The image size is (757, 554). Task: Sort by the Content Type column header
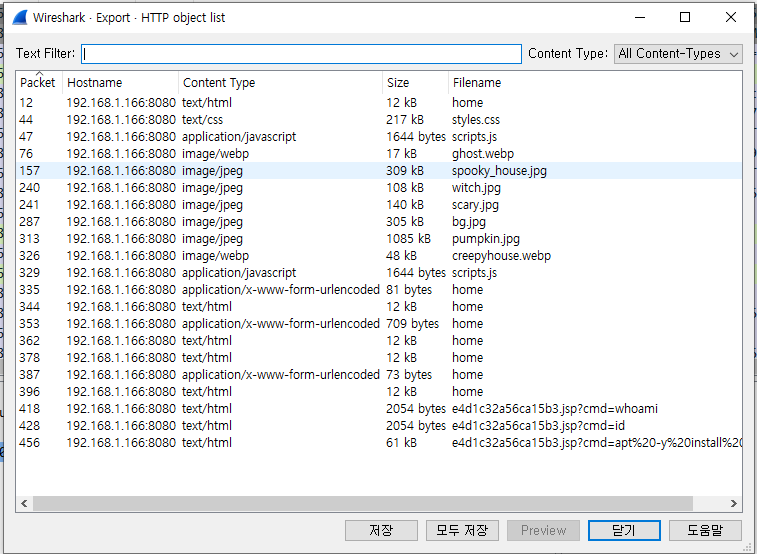point(280,83)
